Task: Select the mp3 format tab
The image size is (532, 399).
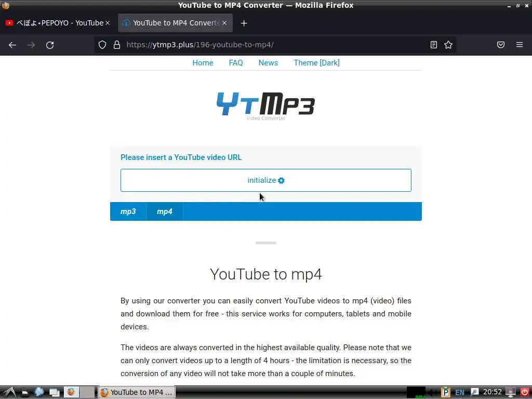Action: (128, 211)
